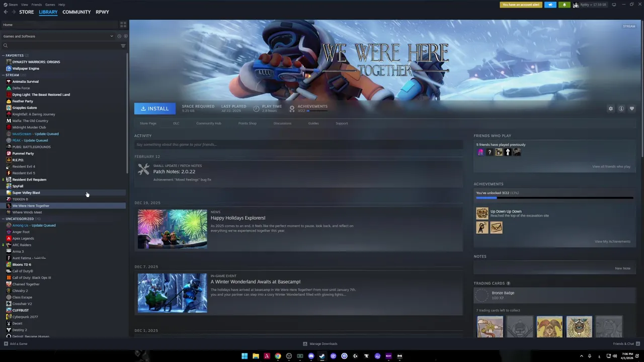Open Google Chrome from taskbar
Image resolution: width=644 pixels, height=362 pixels.
(278, 356)
